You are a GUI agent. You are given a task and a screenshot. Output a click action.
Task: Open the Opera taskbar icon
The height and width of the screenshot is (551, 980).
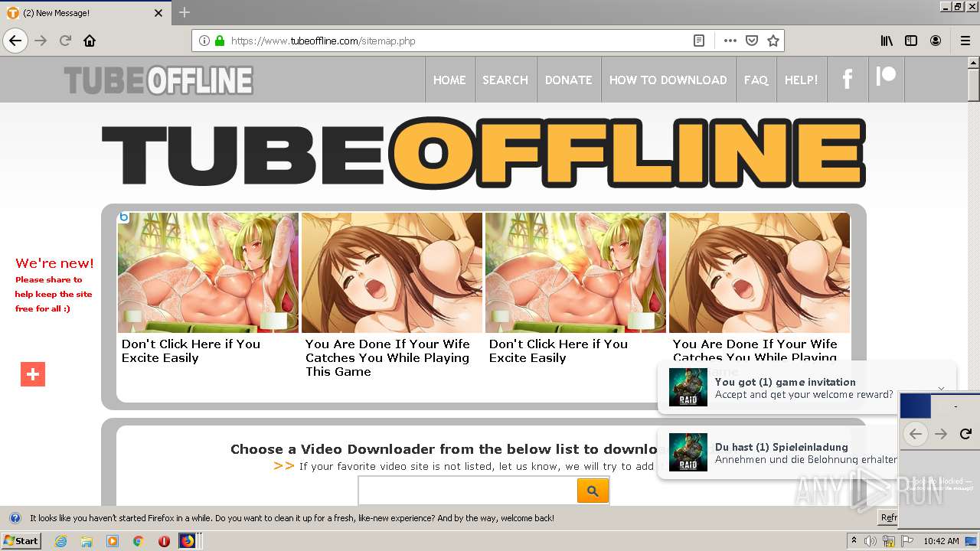click(164, 541)
